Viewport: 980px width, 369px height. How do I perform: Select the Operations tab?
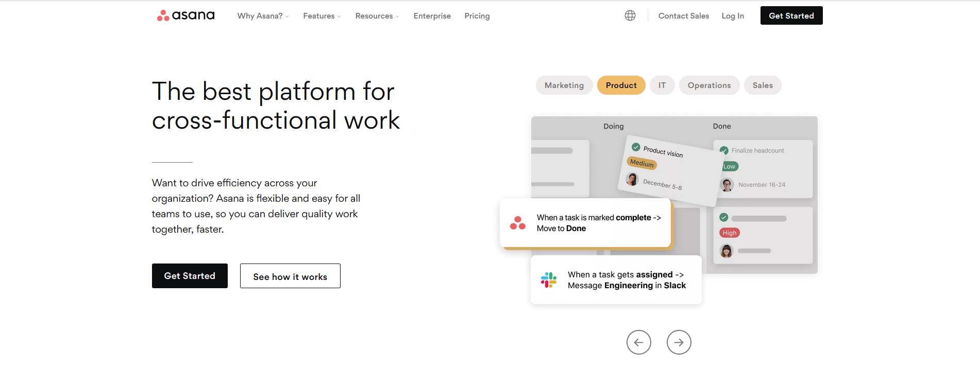[x=709, y=85]
